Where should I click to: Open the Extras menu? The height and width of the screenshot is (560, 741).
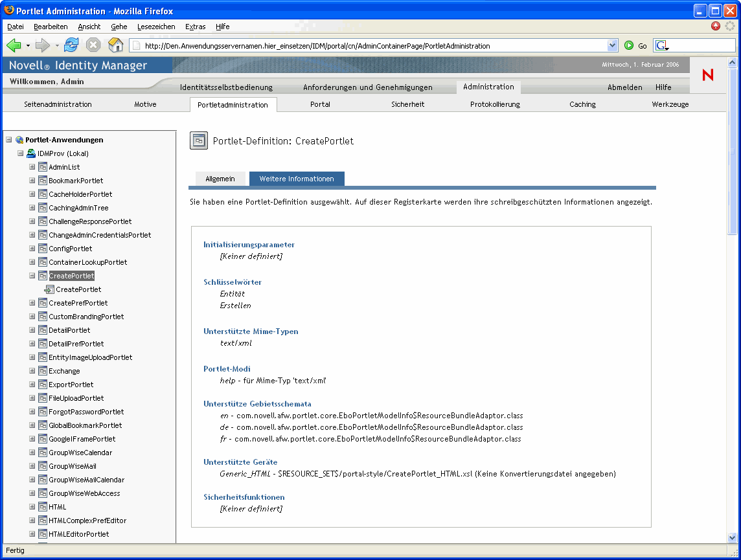195,27
